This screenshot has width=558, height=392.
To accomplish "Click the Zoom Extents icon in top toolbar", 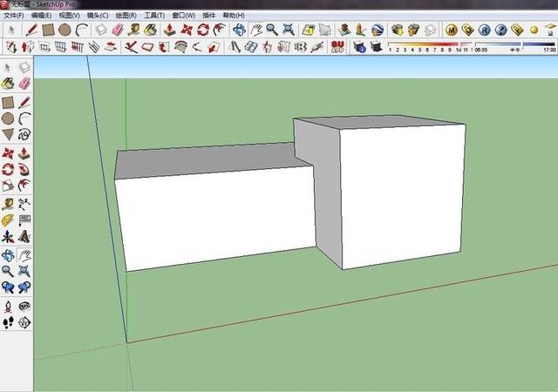I will pos(289,30).
